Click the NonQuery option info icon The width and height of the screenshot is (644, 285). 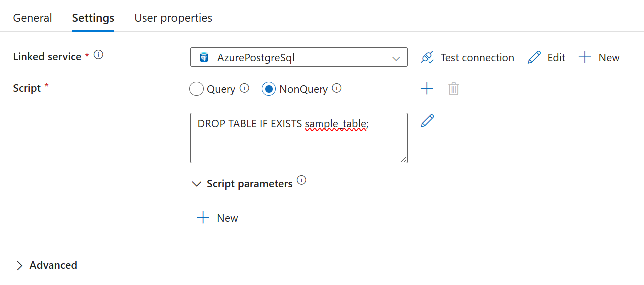point(337,88)
